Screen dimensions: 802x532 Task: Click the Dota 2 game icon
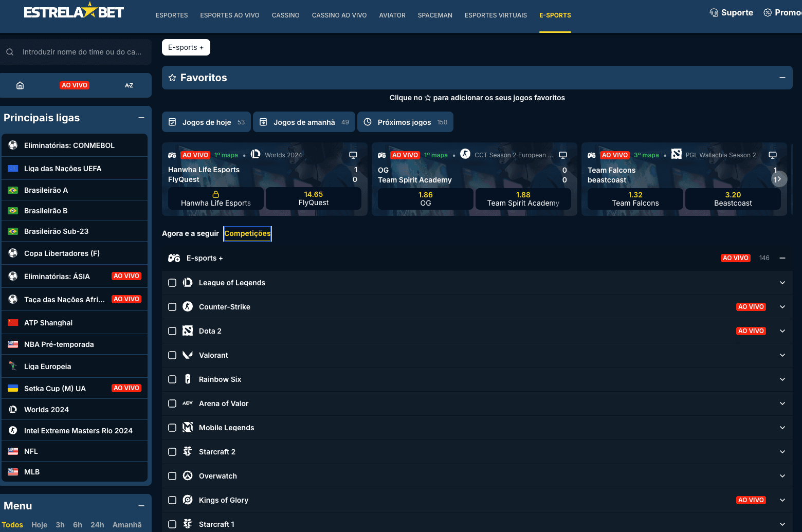[188, 331]
